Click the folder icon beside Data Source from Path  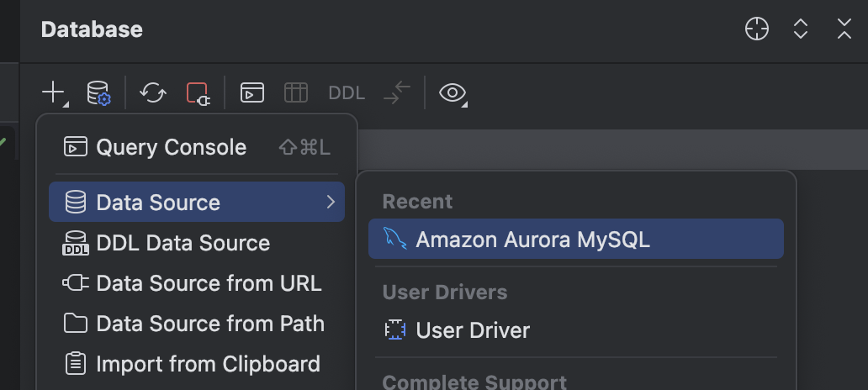(x=76, y=324)
